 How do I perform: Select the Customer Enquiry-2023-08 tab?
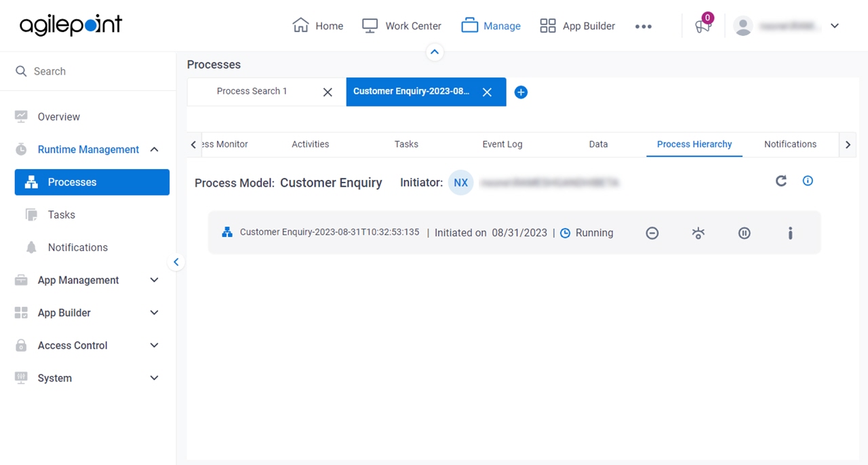(x=411, y=91)
